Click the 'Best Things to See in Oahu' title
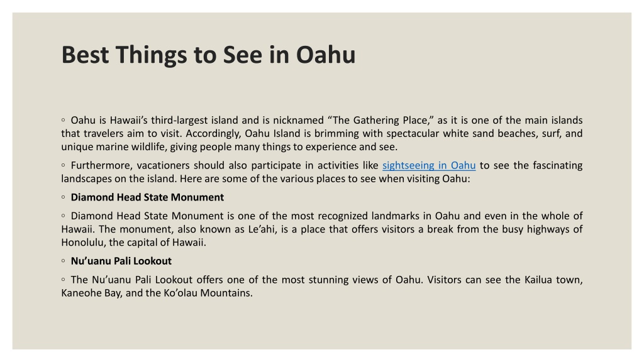This screenshot has width=644, height=362. (x=208, y=55)
